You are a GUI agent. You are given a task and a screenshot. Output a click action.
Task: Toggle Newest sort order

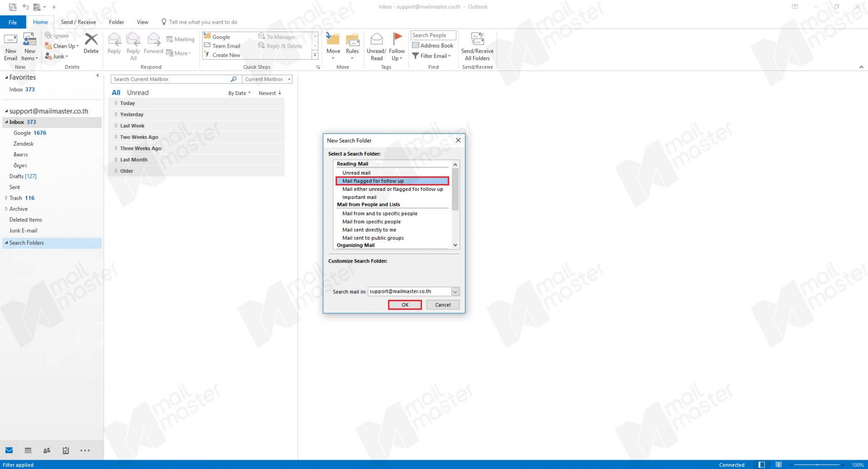270,93
